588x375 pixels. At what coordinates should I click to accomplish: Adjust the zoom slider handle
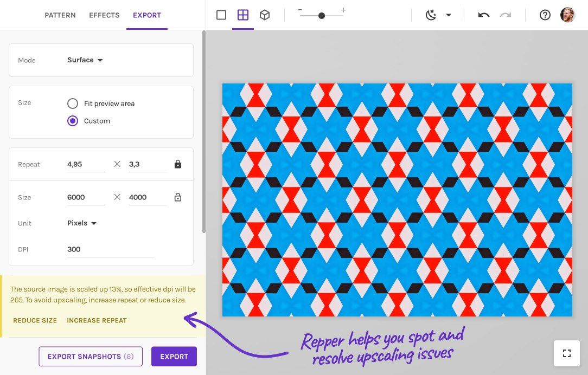[321, 16]
